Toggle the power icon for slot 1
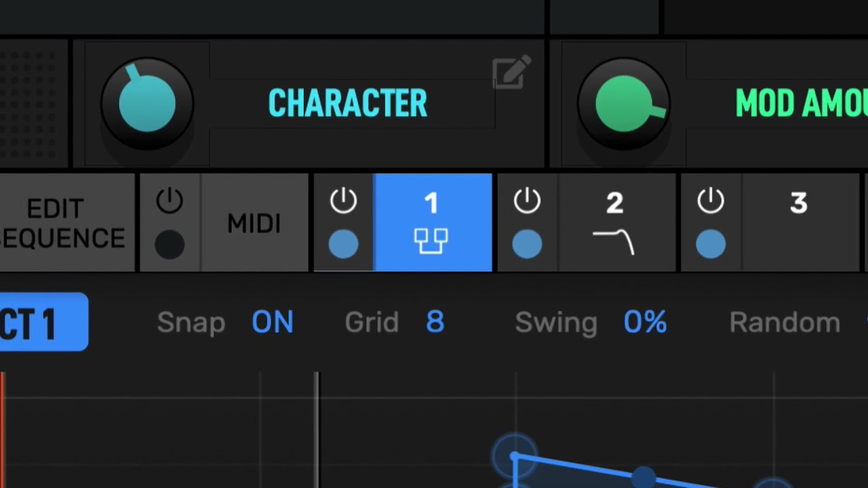 click(x=343, y=201)
